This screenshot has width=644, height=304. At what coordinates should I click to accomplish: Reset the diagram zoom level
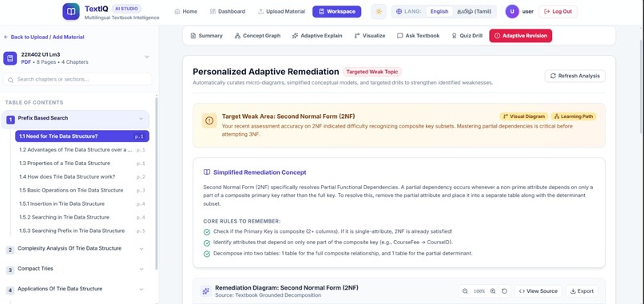[x=504, y=291]
